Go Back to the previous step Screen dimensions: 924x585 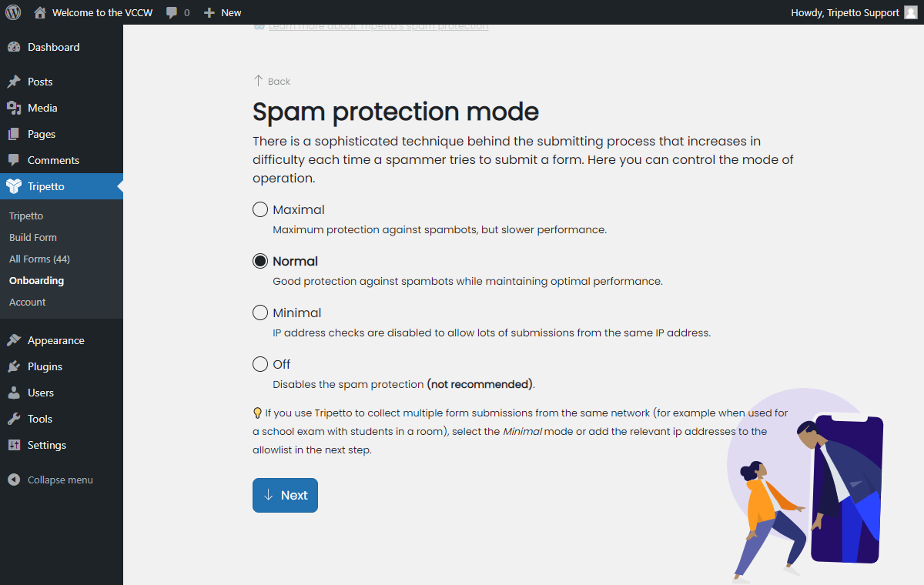click(272, 81)
